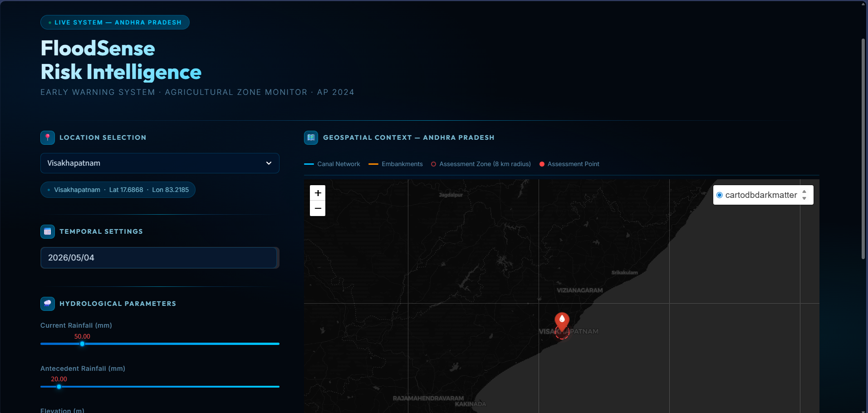Viewport: 868px width, 413px height.
Task: Select the cartodbdarkmatter radio button
Action: [719, 195]
